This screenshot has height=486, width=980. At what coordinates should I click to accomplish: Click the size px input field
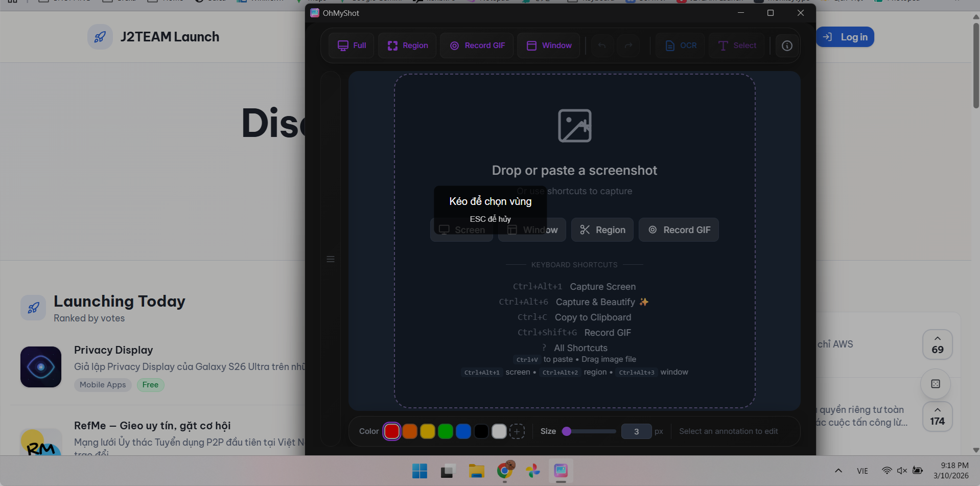[x=637, y=431]
